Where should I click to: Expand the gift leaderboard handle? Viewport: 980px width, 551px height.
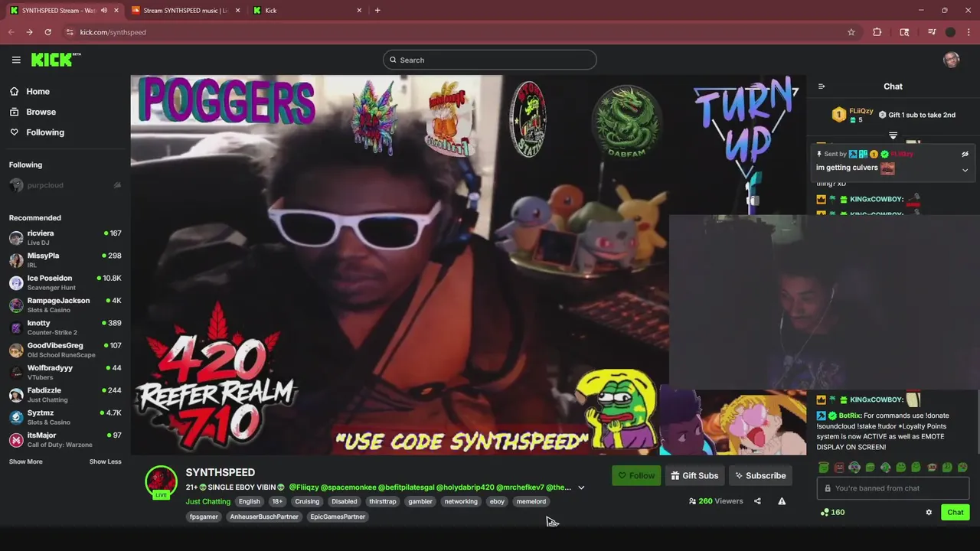coord(893,135)
